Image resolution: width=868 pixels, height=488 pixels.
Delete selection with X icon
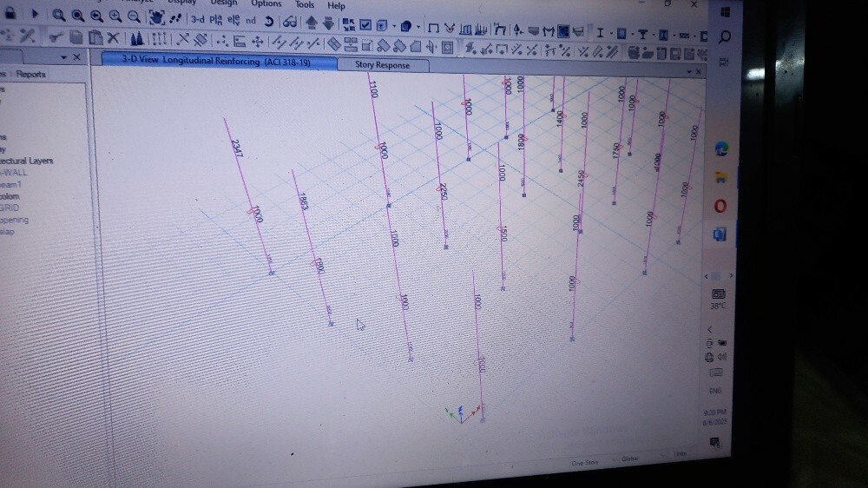coord(113,37)
